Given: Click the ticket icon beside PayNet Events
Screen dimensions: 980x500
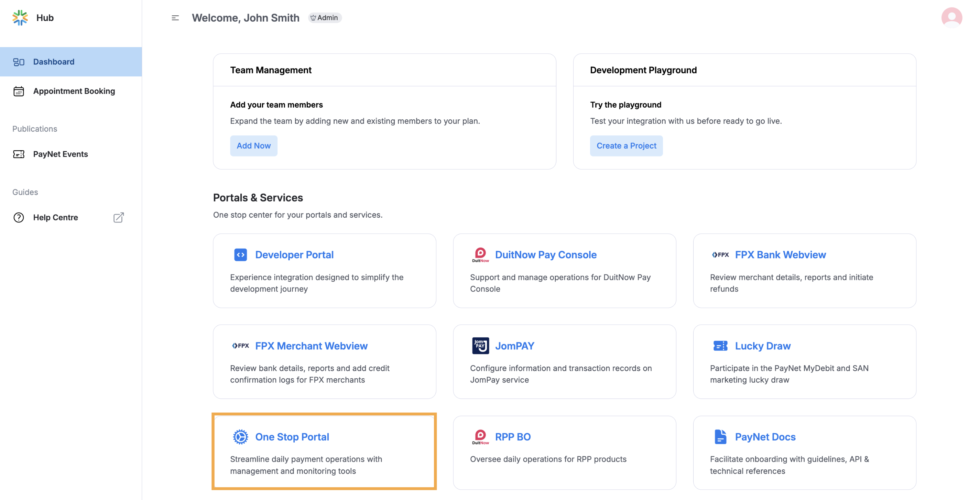Looking at the screenshot, I should point(19,154).
